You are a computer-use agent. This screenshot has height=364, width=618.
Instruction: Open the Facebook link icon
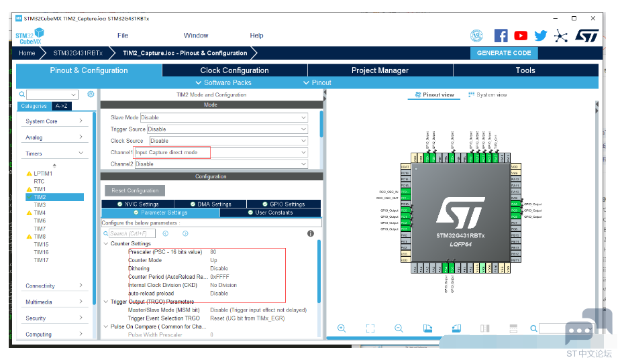pos(501,36)
